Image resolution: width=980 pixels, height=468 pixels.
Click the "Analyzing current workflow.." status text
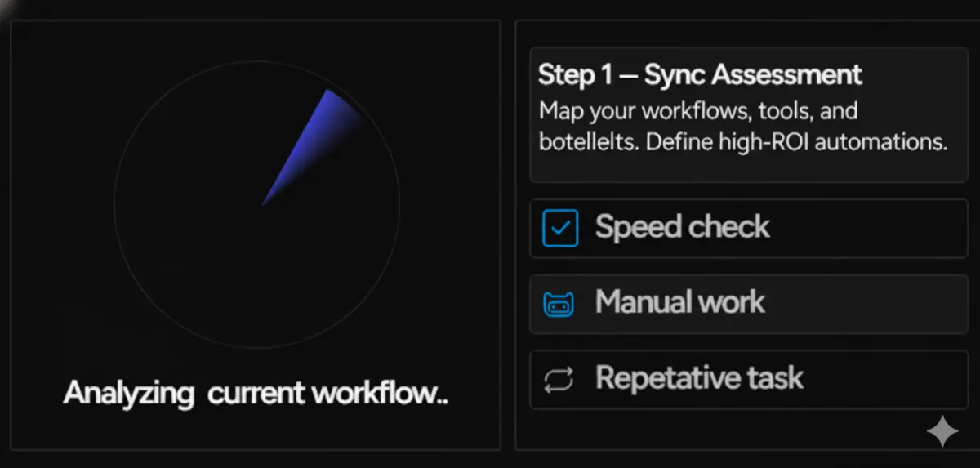point(256,393)
